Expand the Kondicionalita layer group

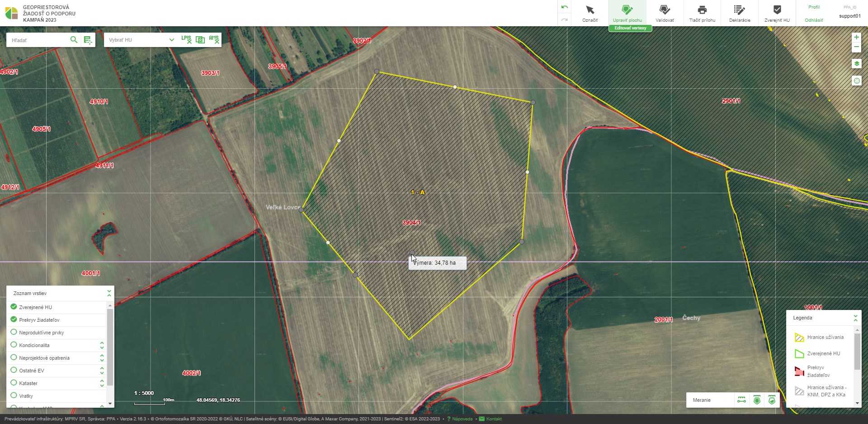click(102, 345)
